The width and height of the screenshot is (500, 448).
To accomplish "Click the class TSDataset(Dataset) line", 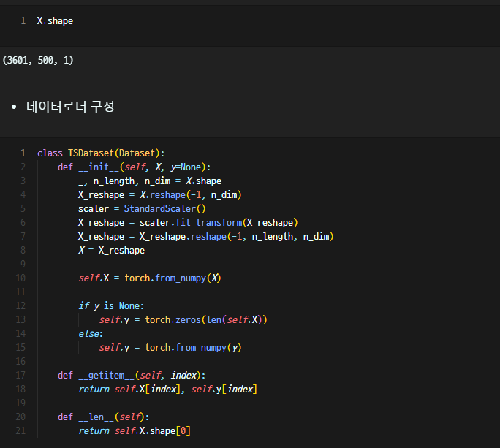I will pos(101,153).
